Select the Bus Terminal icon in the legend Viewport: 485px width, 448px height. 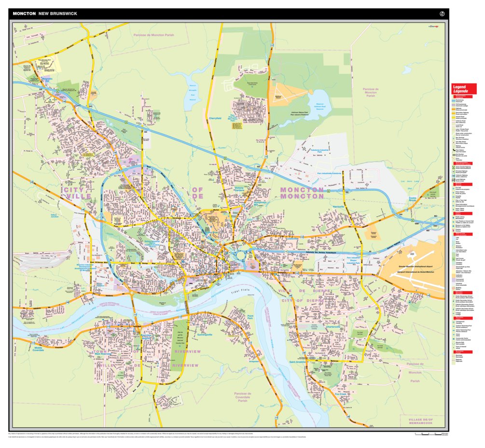453,138
